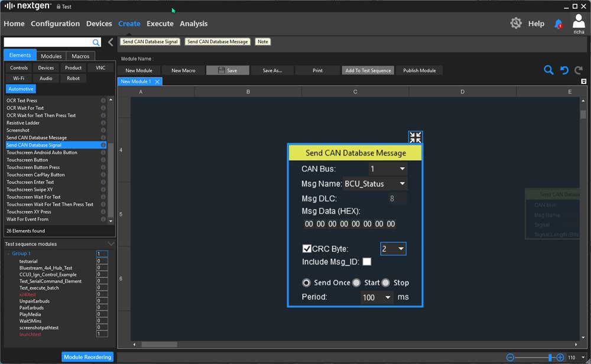Click the info icon beside OCR Wait For Text
This screenshot has height=364, width=591.
(103, 108)
